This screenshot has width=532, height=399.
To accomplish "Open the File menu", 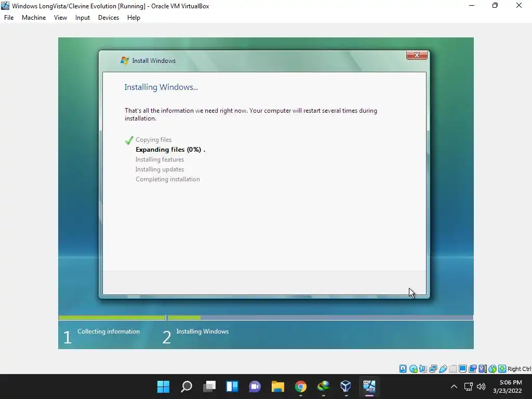I will point(9,18).
